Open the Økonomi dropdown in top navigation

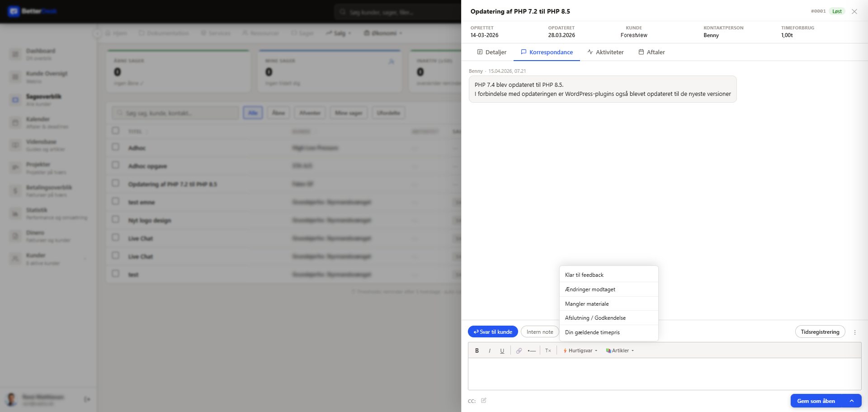pyautogui.click(x=383, y=33)
